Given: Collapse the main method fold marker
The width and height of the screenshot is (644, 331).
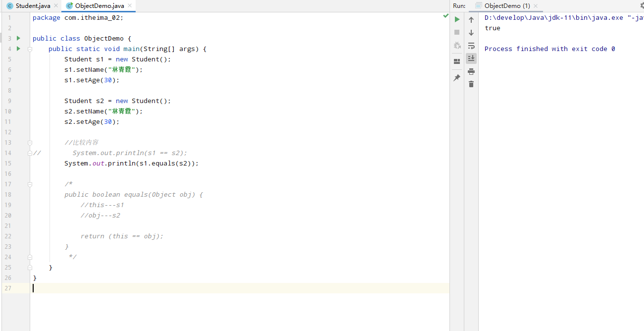Looking at the screenshot, I should [x=30, y=49].
